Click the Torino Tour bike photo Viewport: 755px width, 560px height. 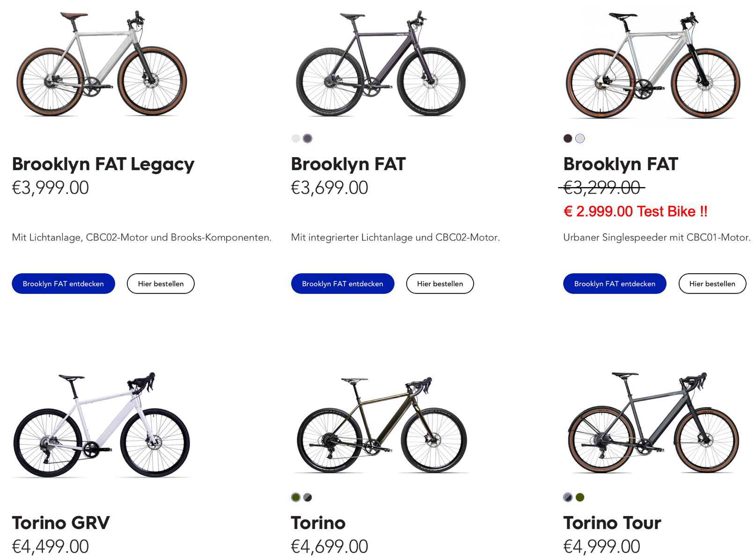tap(653, 423)
